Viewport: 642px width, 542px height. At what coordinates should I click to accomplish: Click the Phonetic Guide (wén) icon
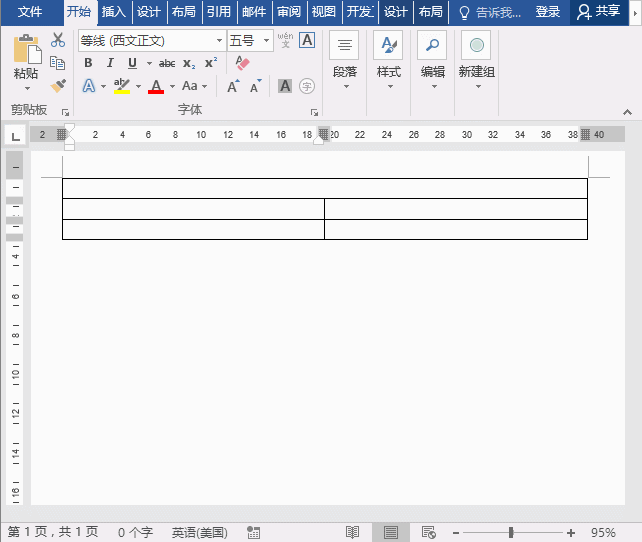(x=285, y=41)
